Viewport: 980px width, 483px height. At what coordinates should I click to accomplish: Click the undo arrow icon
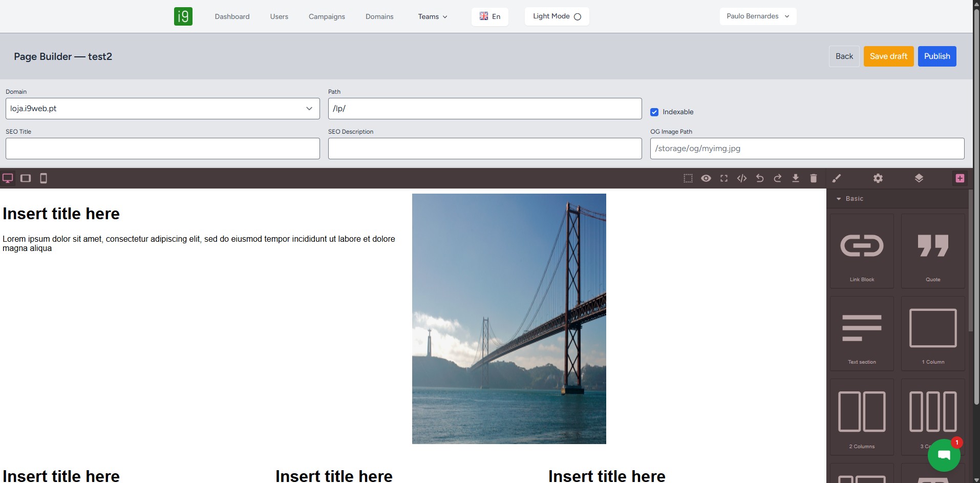point(760,178)
